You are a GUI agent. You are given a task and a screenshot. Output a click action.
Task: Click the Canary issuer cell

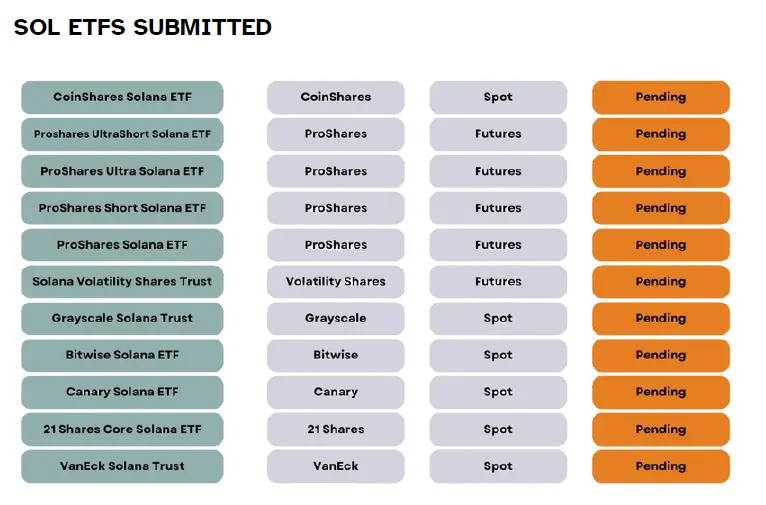(336, 392)
